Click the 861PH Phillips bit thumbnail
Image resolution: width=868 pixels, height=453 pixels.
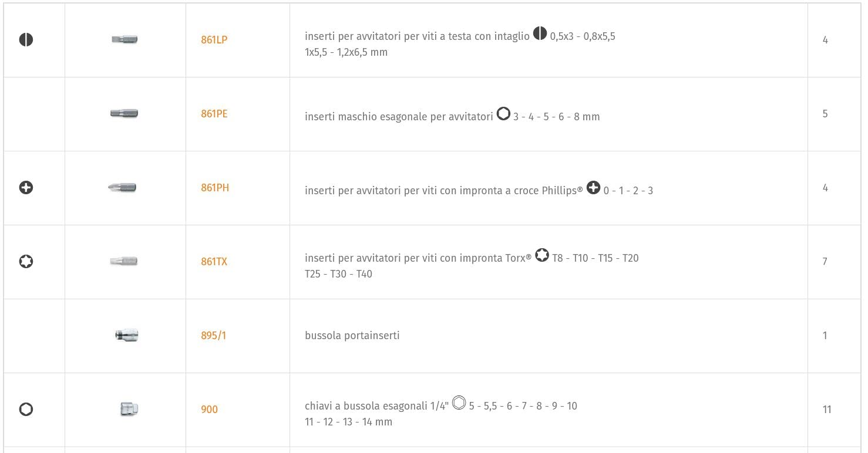click(123, 188)
